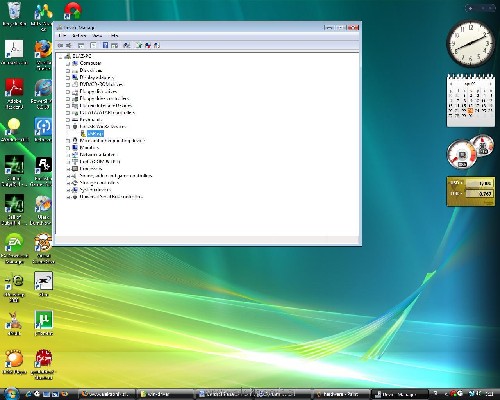Click the scan for hardware changes toolbar icon

click(127, 45)
